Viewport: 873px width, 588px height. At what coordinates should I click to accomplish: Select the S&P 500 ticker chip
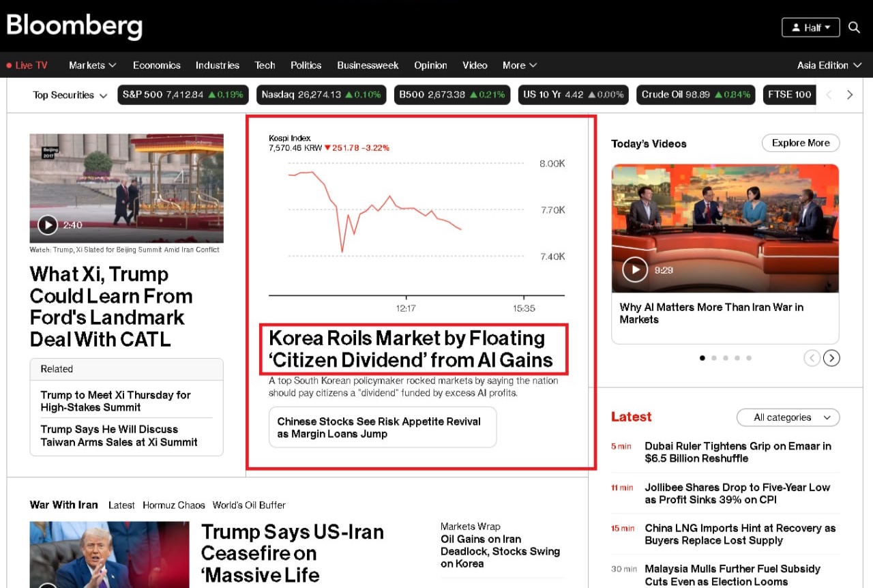tap(183, 95)
